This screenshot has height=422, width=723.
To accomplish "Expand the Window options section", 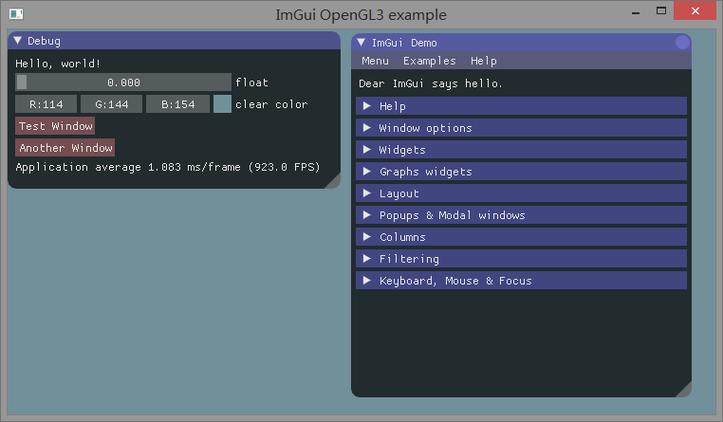I will (521, 128).
